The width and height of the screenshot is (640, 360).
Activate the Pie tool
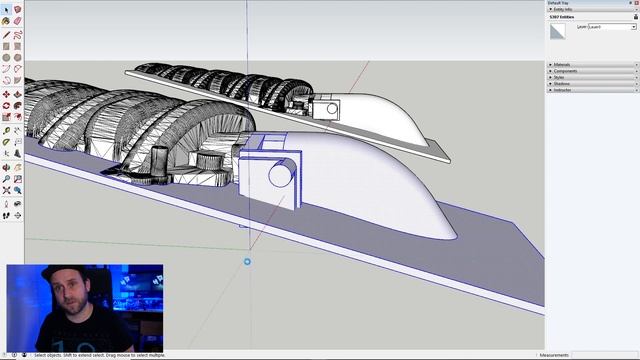[x=18, y=80]
